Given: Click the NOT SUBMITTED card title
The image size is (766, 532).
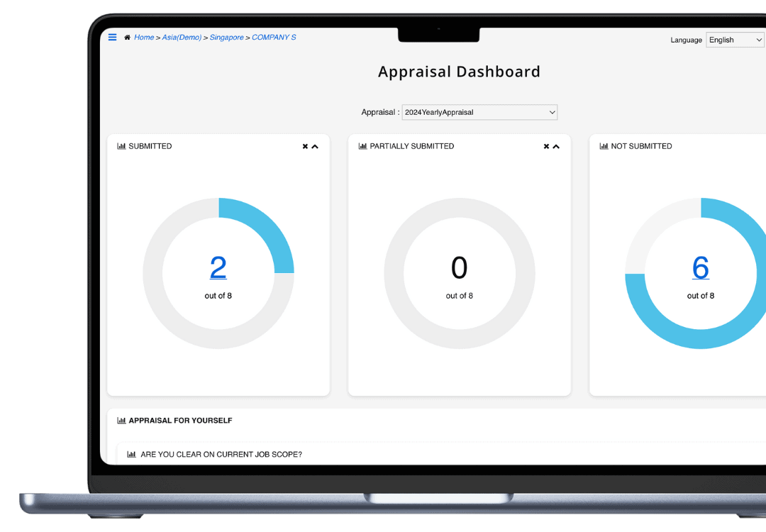Looking at the screenshot, I should [641, 146].
